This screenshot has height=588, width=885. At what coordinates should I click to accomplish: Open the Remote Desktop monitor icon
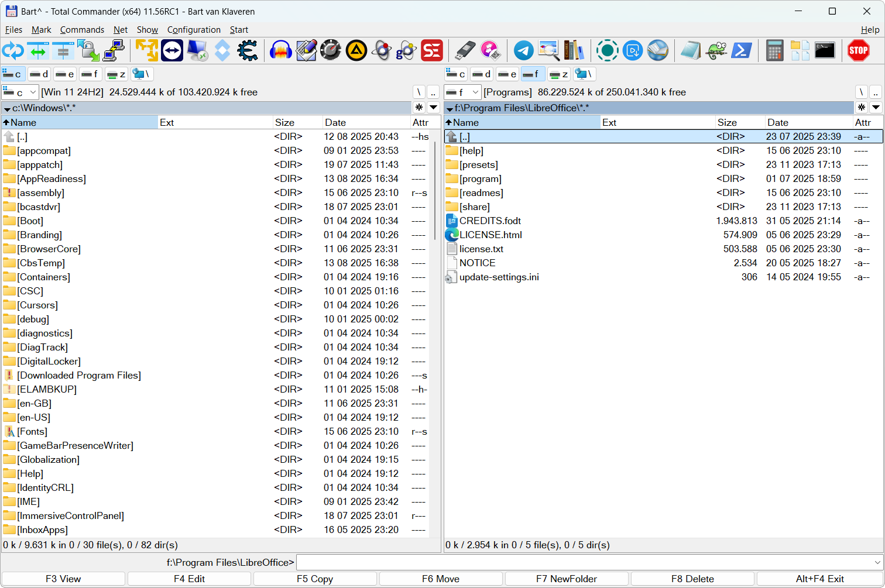[197, 51]
